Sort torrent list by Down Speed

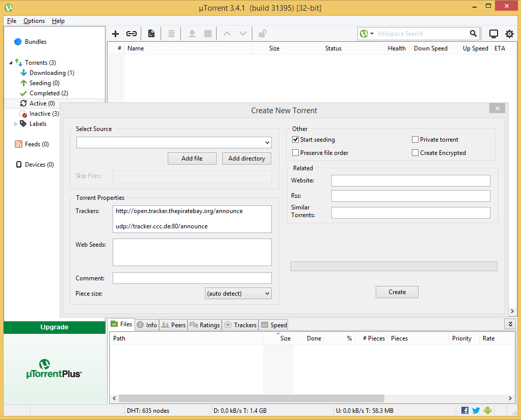click(430, 48)
